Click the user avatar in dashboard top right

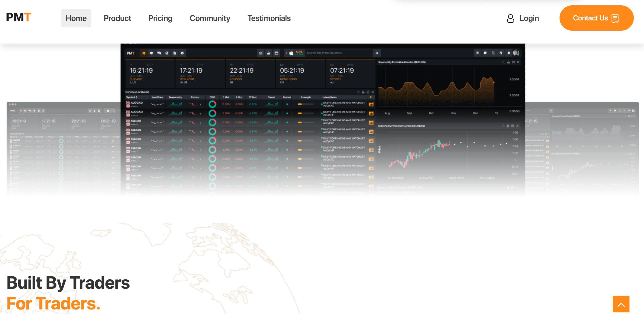516,53
